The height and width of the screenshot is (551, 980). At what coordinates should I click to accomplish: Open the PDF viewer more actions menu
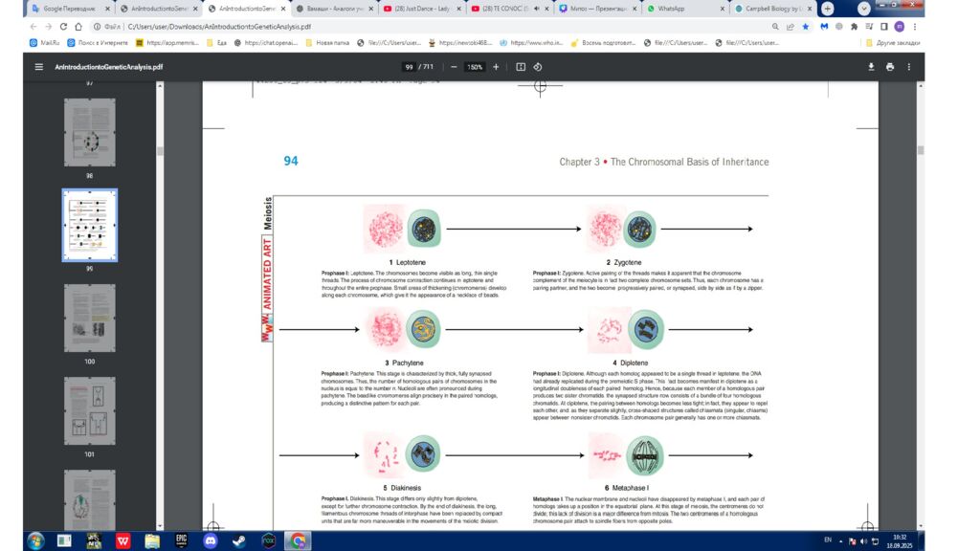point(909,67)
